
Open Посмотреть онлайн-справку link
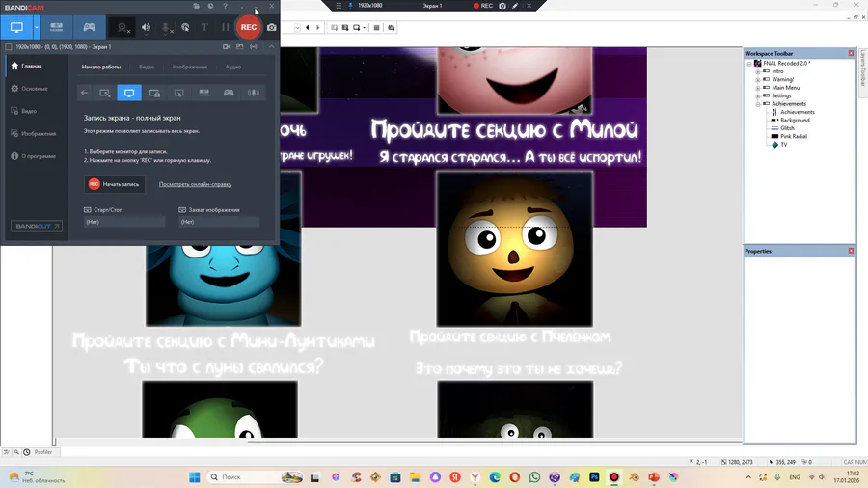[195, 184]
